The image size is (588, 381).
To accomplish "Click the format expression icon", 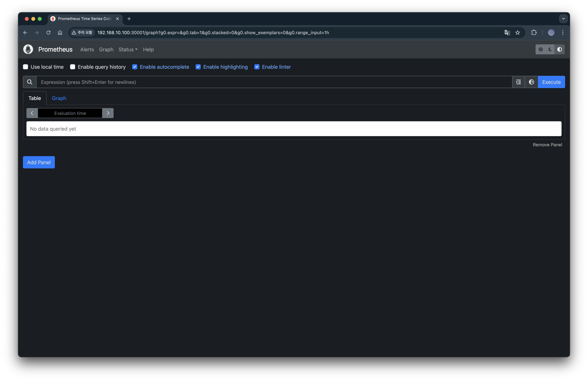I will tap(519, 82).
